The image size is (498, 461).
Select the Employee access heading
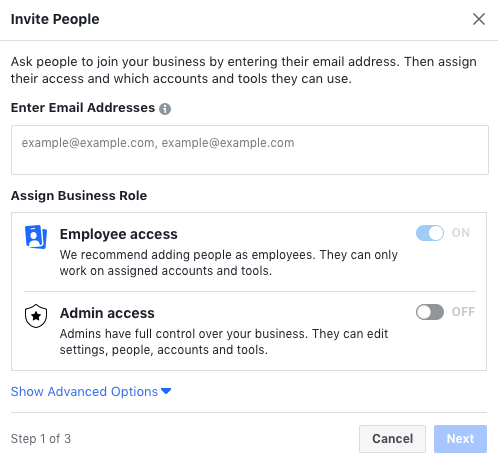[x=119, y=234]
